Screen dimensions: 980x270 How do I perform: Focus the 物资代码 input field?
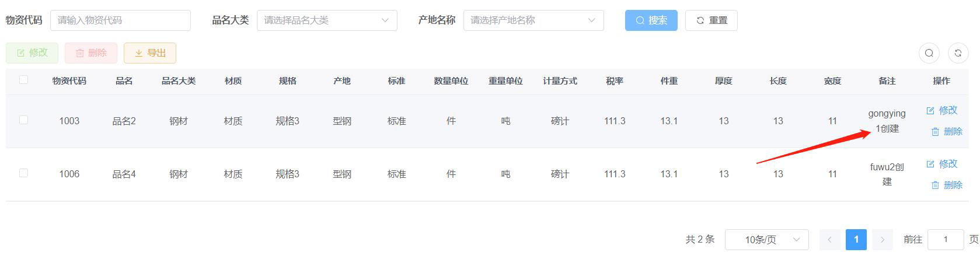[120, 20]
